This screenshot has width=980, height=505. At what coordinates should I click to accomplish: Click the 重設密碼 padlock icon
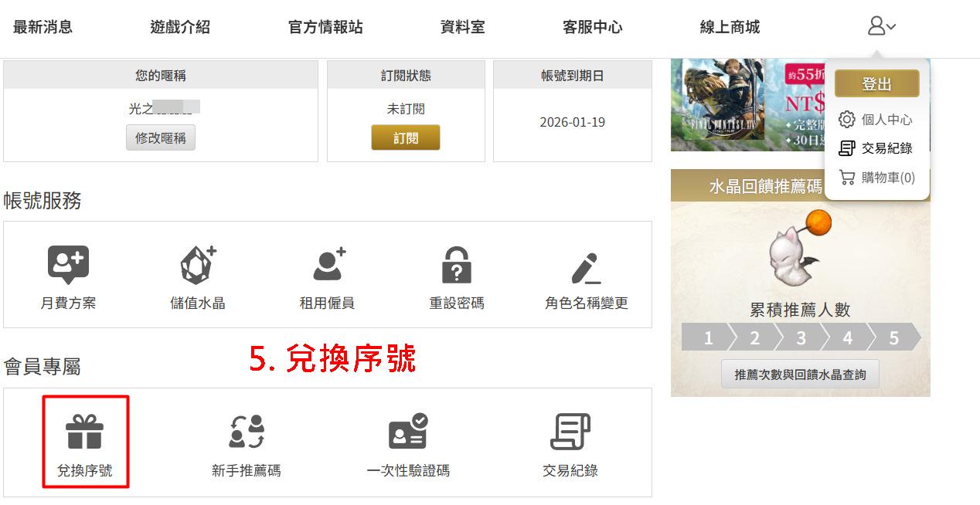click(457, 266)
